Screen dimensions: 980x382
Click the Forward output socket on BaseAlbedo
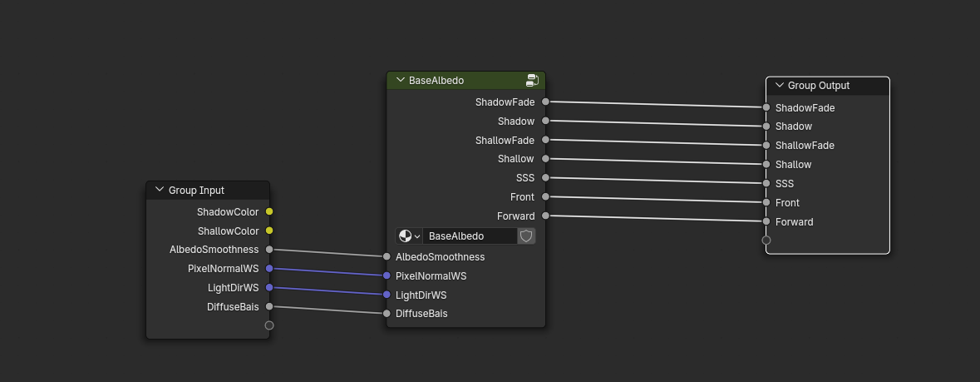pos(545,216)
